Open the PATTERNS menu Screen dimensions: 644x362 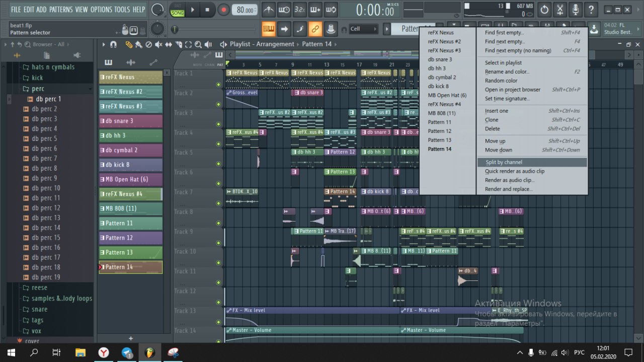coord(61,10)
